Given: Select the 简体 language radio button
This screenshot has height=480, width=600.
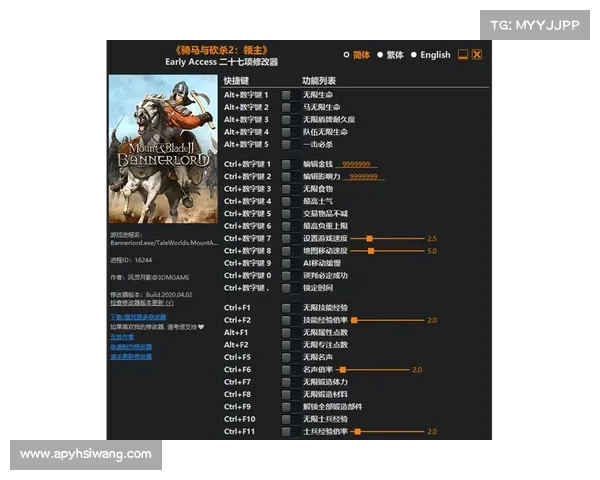Looking at the screenshot, I should [347, 55].
